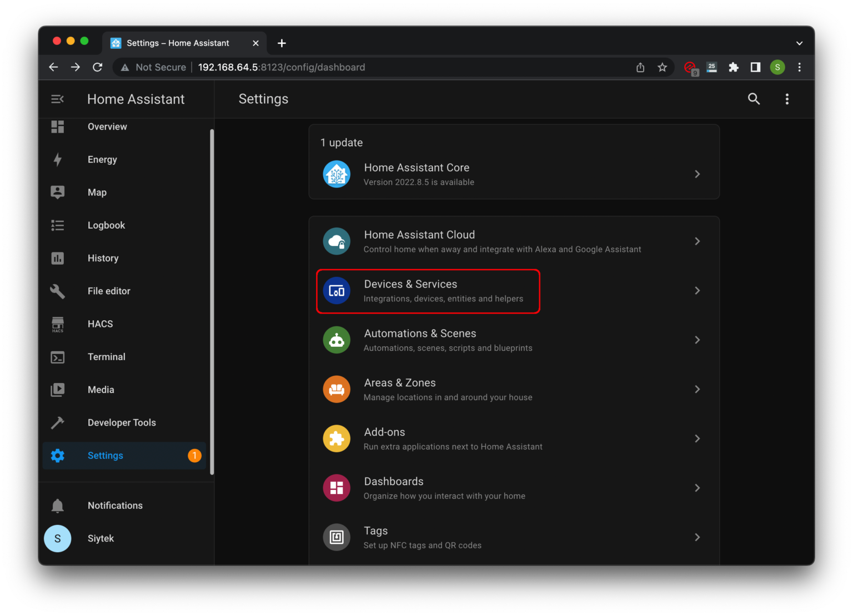Open the Media sidebar icon

point(58,389)
